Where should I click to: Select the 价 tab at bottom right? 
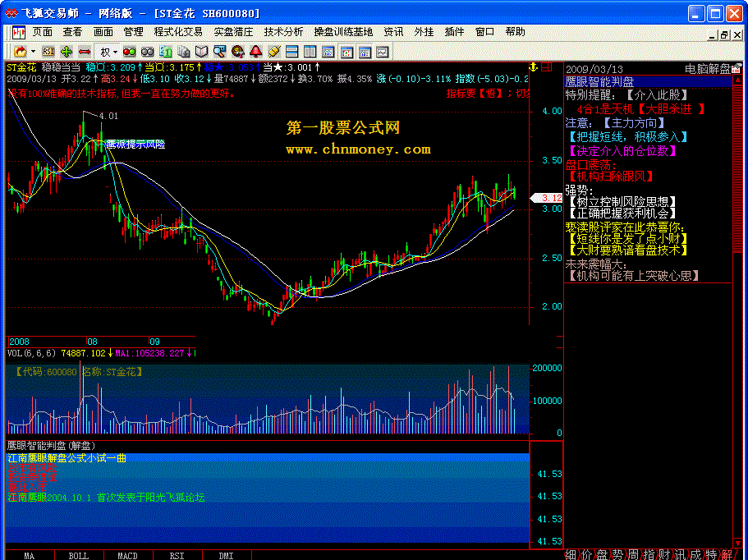586,555
